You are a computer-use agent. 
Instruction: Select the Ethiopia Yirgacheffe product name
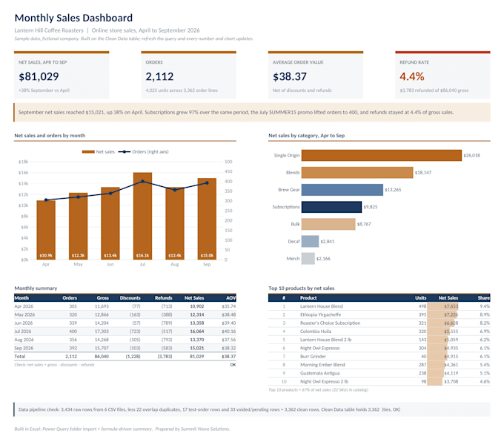pyautogui.click(x=320, y=314)
